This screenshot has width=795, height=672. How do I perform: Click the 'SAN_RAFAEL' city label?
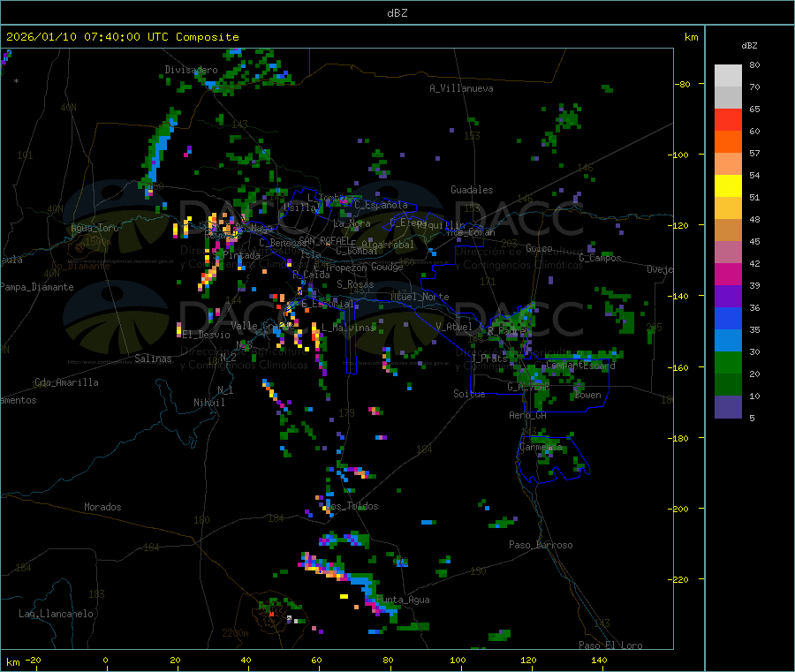(325, 240)
